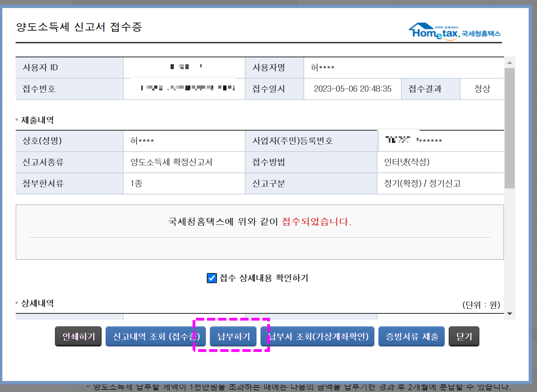The height and width of the screenshot is (392, 537).
Task: Click the Hometax logo
Action: coord(454,32)
